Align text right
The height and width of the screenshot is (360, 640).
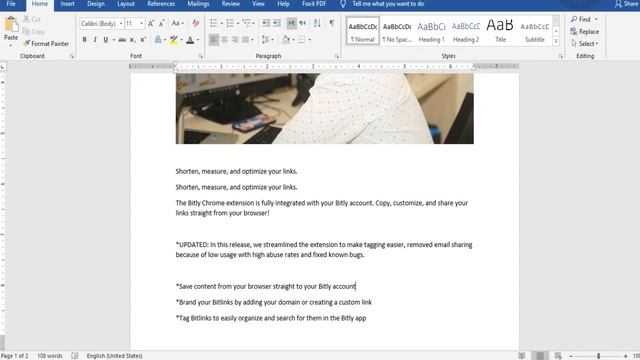[235, 40]
